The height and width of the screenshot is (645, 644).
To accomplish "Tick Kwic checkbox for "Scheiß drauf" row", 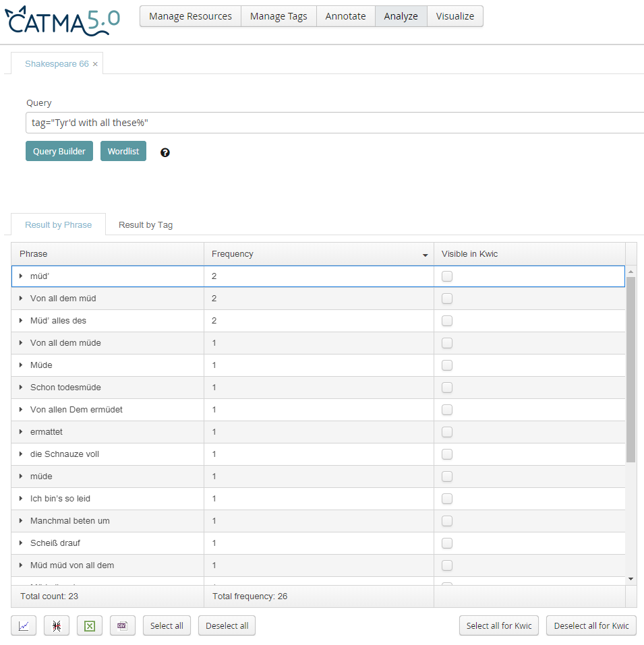I will 447,543.
